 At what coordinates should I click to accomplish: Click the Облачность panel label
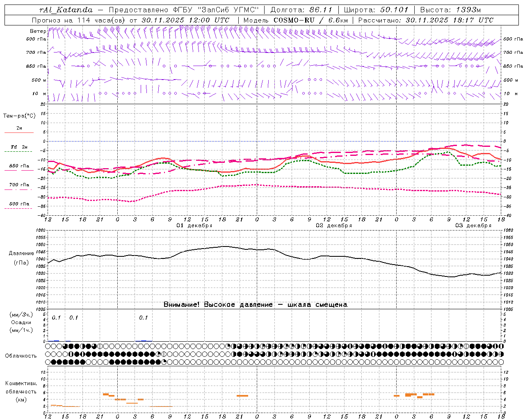pyautogui.click(x=21, y=356)
